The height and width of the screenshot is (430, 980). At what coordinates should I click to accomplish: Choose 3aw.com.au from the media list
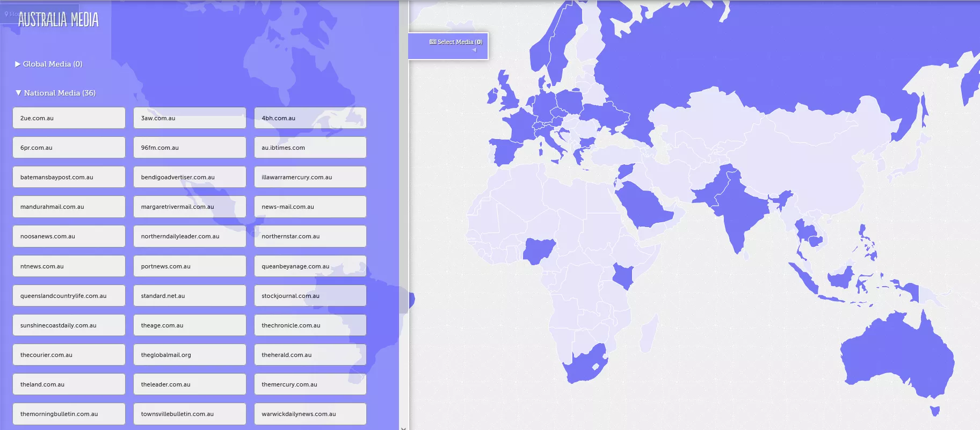(x=190, y=118)
